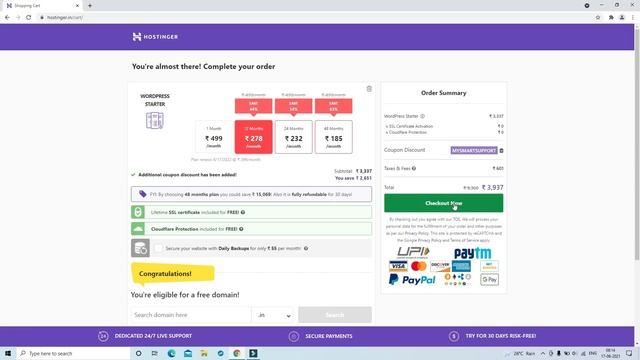Select the 24 Months ₹232 plan
640x360 pixels.
[x=293, y=137]
